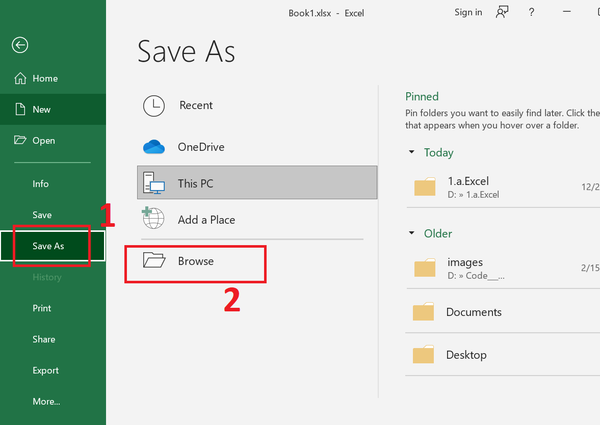Click the Recent clock icon

click(x=154, y=106)
